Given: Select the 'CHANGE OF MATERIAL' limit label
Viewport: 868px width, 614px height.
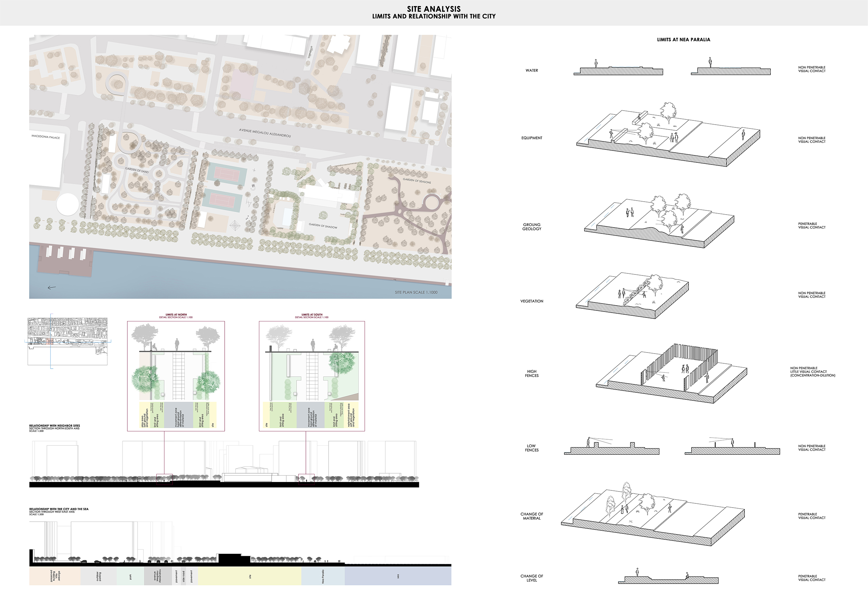Looking at the screenshot, I should pos(532,516).
